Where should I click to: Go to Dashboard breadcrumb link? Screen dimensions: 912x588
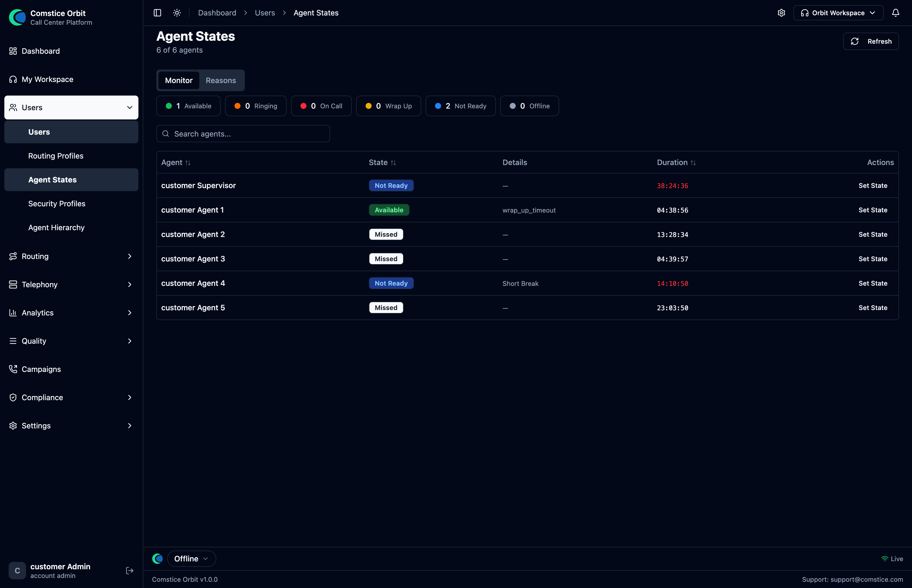point(217,13)
